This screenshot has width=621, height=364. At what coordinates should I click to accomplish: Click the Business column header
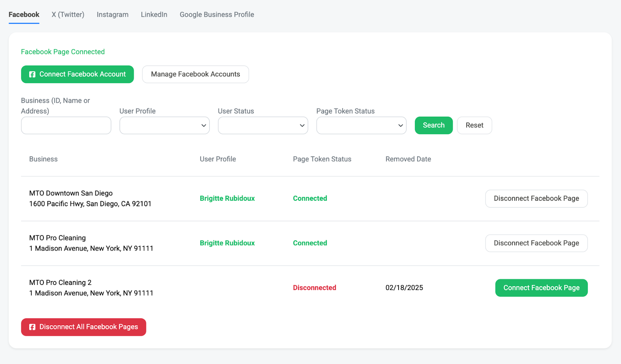point(43,159)
